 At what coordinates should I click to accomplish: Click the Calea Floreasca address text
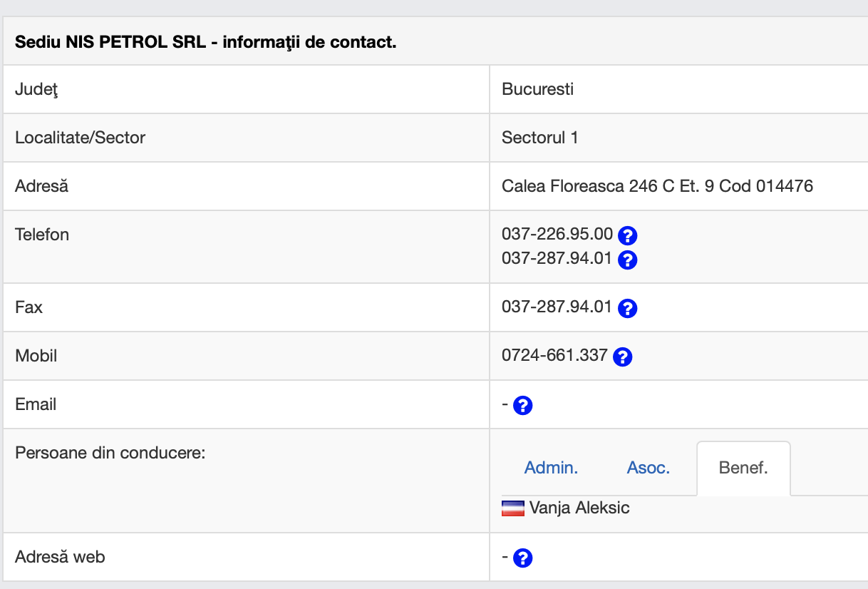click(x=657, y=187)
